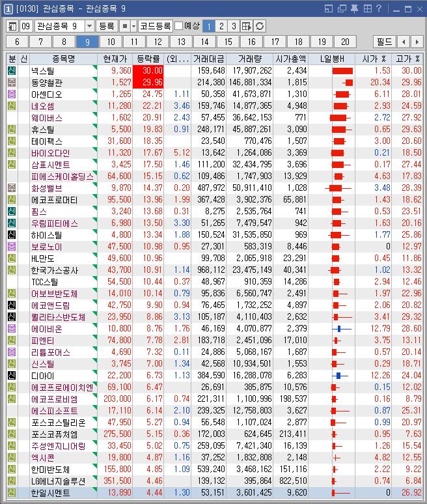Select the LG에너지솔루션 stock name
The width and height of the screenshot is (427, 504).
58,481
